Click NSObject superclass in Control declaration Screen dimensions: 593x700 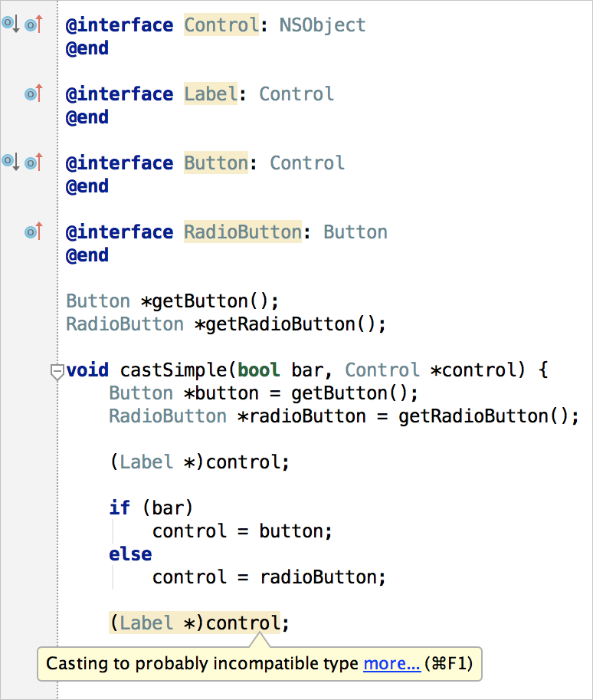(x=322, y=25)
